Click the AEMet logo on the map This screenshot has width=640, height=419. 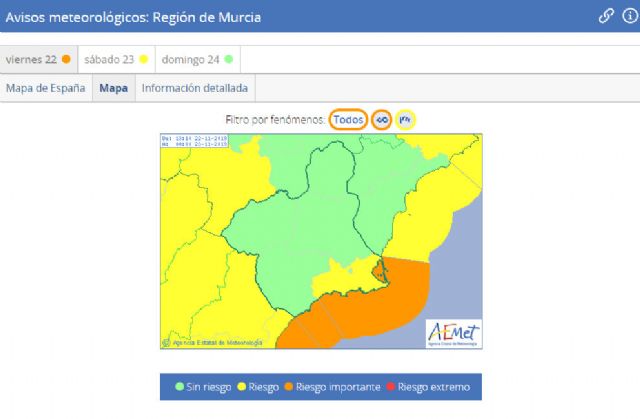[x=453, y=331]
